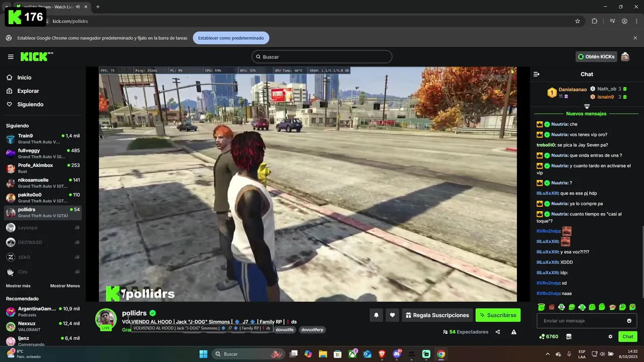Mute tab via speaker icon
Image resolution: width=644 pixels, height=362 pixels.
coord(78,7)
